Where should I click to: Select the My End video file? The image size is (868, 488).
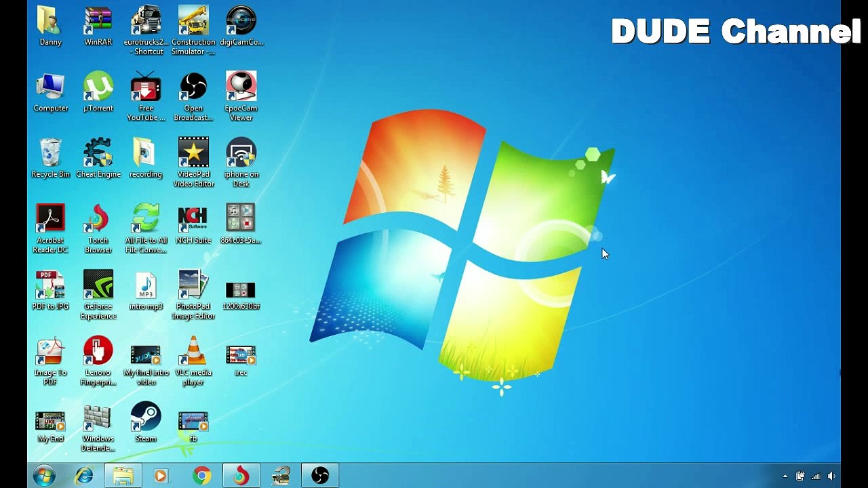(50, 426)
